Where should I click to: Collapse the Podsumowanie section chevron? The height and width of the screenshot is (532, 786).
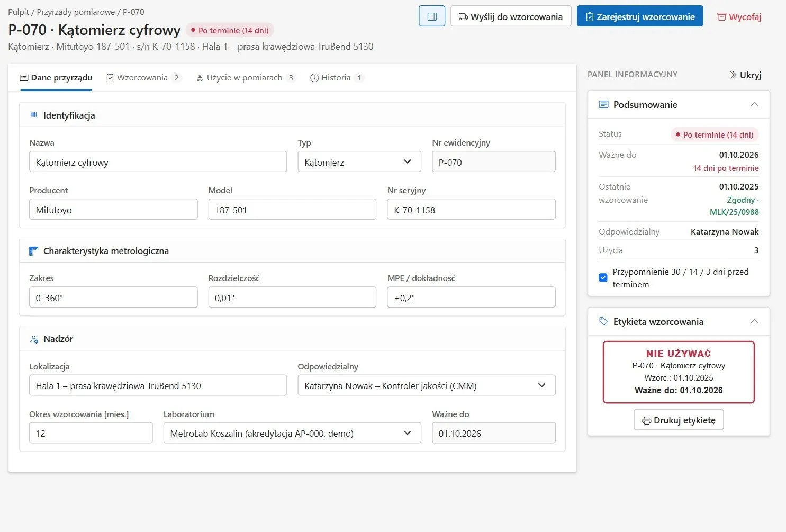[754, 104]
